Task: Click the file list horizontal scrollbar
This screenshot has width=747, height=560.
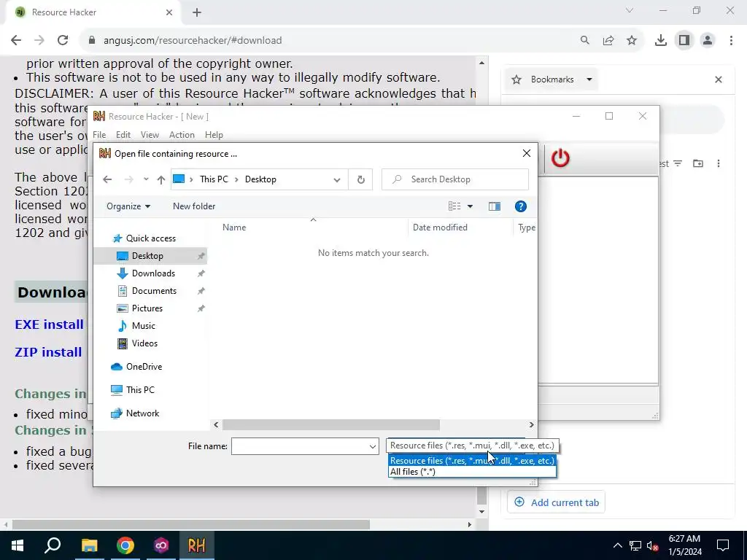Action: [x=330, y=425]
